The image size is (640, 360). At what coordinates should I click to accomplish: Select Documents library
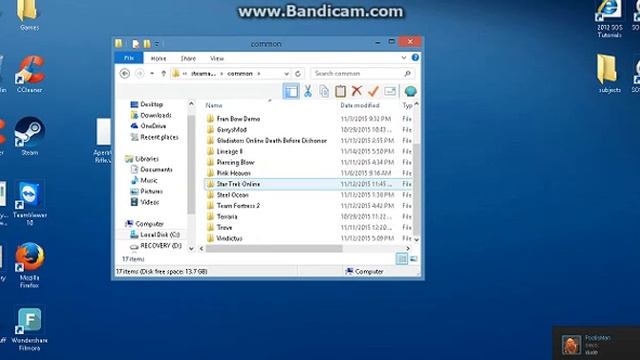[x=156, y=169]
